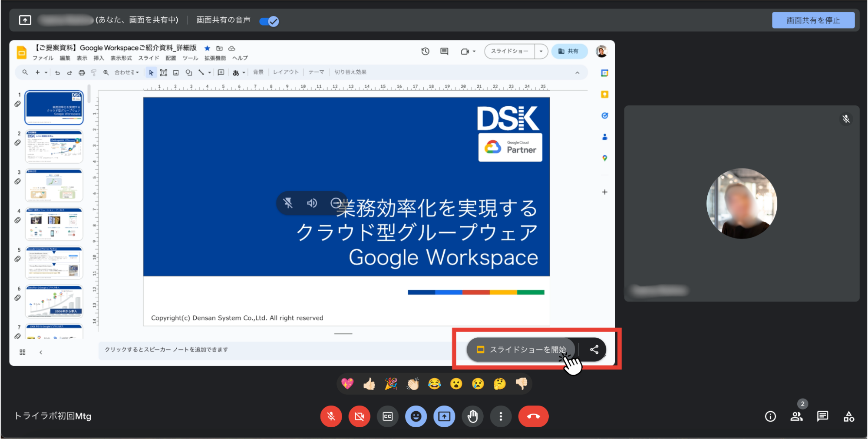Open the new slide plus dropdown arrow
The image size is (868, 439).
pos(46,72)
